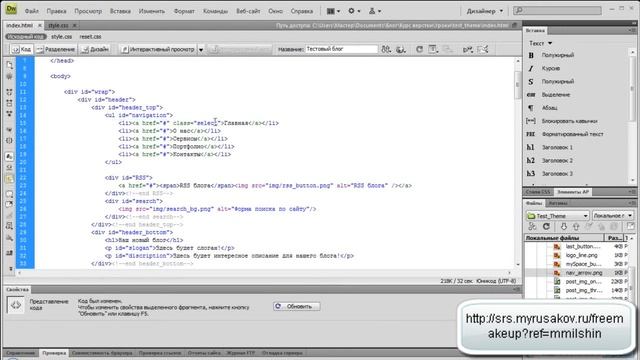The height and width of the screenshot is (360, 640).
Task: Open the Формат menu
Action: (184, 11)
